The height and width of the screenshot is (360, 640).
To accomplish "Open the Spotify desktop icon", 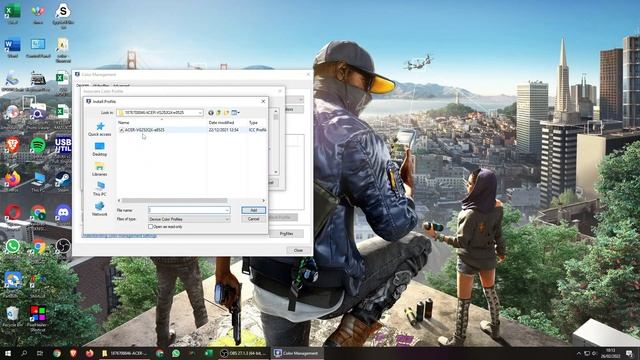I will pyautogui.click(x=38, y=146).
